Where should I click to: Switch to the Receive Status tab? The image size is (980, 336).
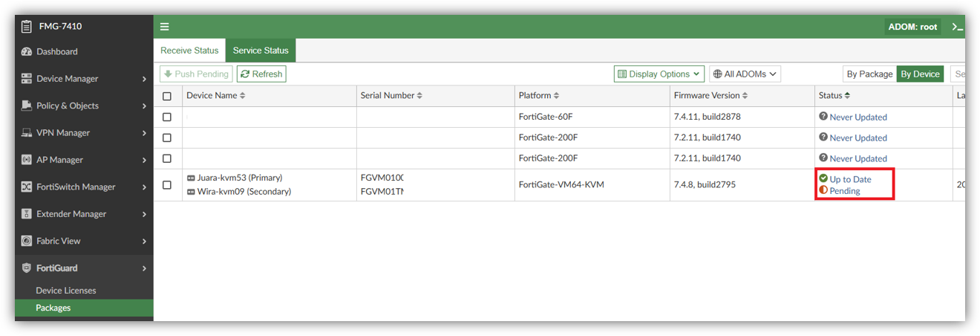pyautogui.click(x=189, y=51)
